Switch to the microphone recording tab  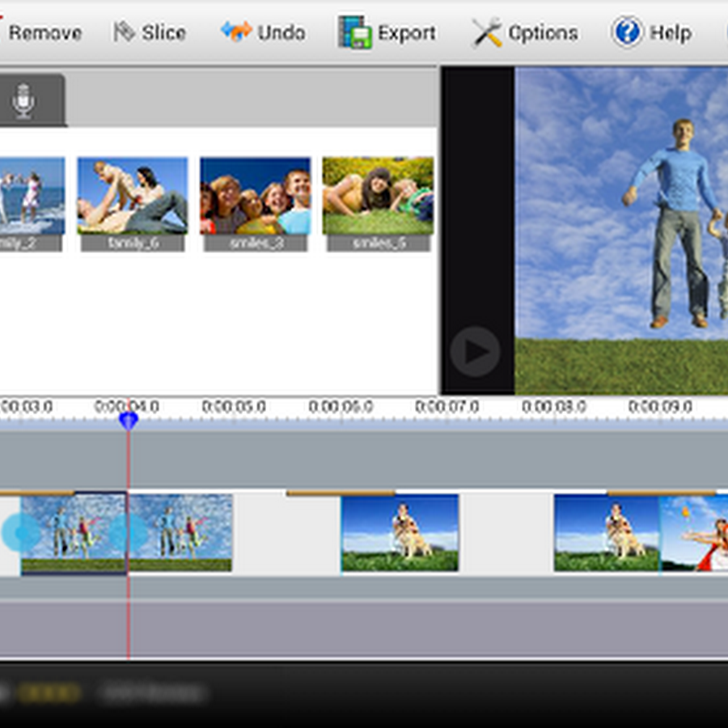[x=24, y=101]
